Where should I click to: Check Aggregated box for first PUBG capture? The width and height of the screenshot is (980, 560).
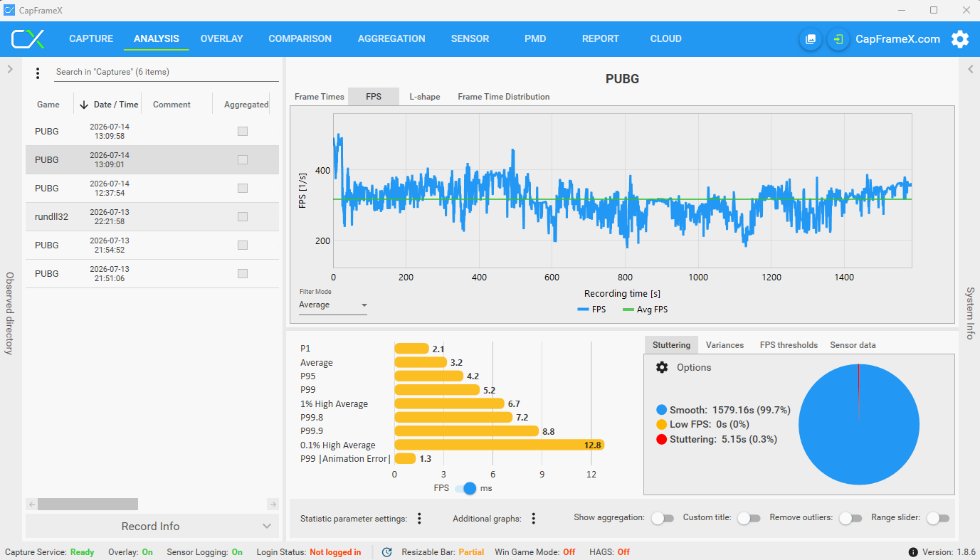243,132
